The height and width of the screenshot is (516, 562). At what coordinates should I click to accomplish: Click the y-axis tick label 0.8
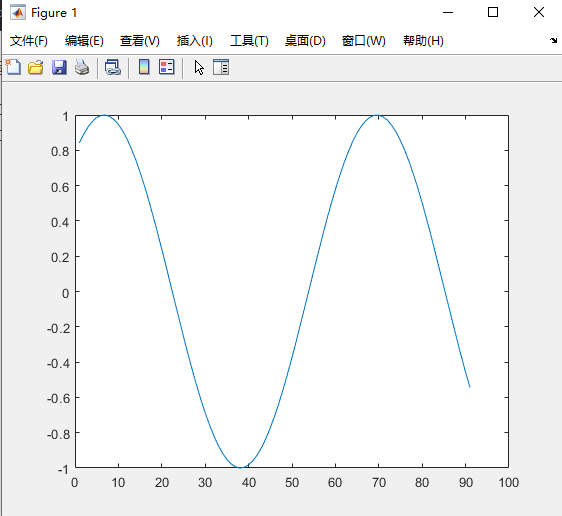point(60,152)
